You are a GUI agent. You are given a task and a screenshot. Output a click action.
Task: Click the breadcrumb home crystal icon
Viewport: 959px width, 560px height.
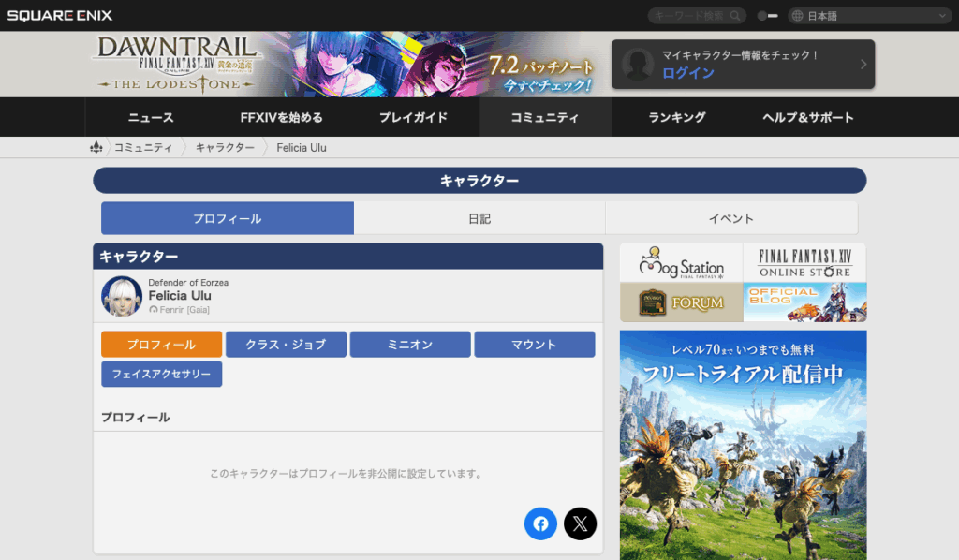coord(96,147)
